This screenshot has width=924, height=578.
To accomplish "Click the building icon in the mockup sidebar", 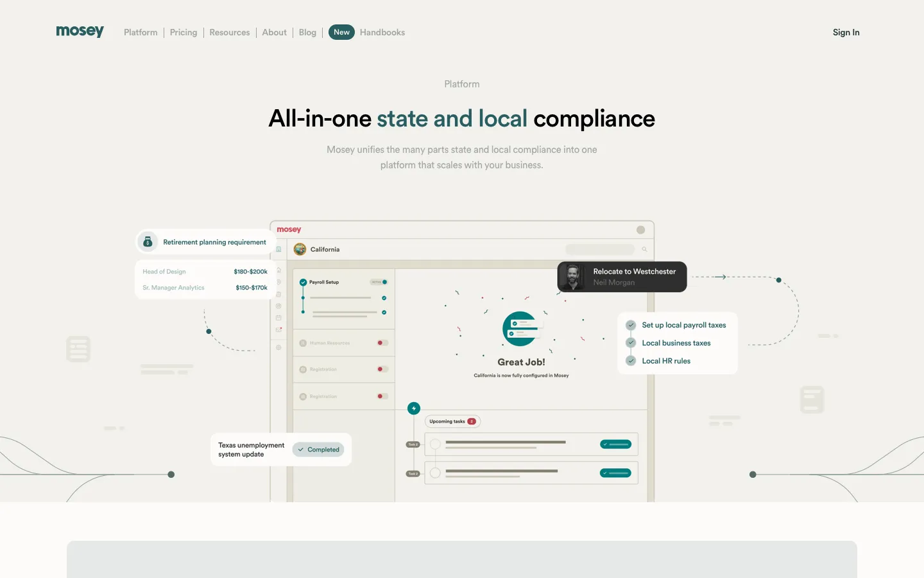I will (x=278, y=249).
